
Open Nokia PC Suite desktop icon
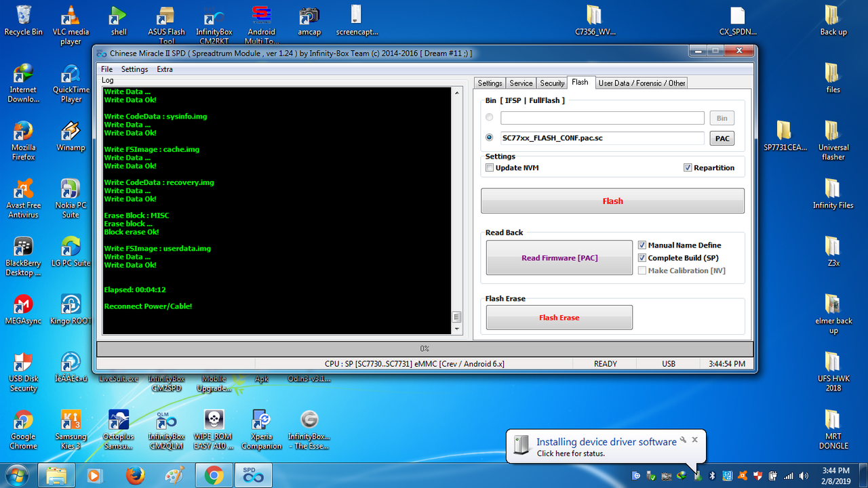(x=71, y=198)
